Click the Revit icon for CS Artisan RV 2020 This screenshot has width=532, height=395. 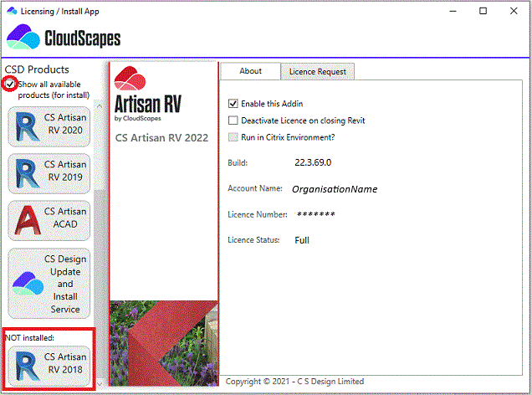click(28, 128)
